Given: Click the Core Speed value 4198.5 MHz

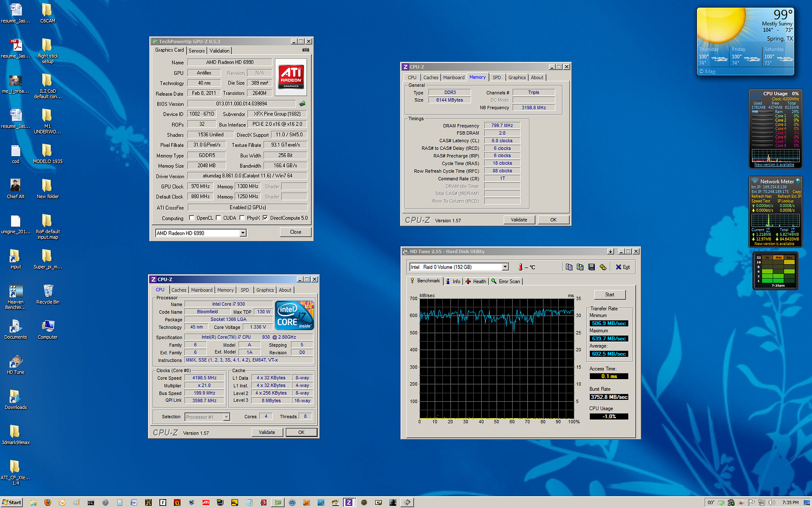Looking at the screenshot, I should [204, 378].
